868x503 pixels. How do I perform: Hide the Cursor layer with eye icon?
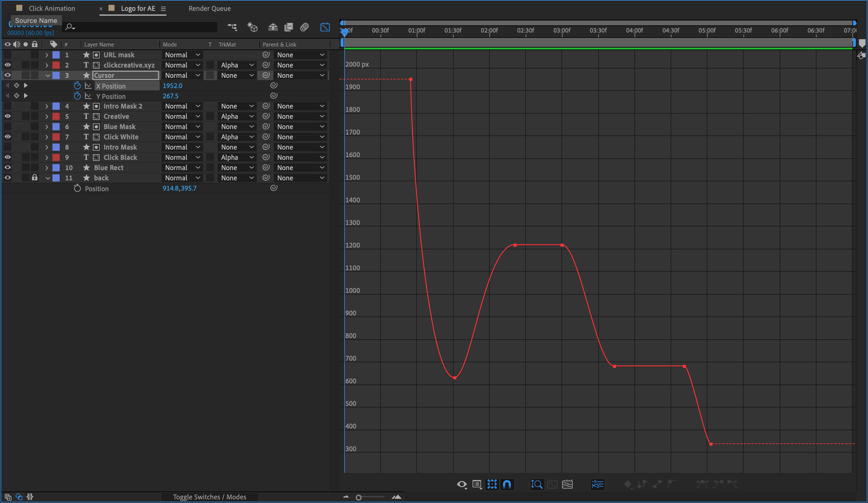point(7,75)
